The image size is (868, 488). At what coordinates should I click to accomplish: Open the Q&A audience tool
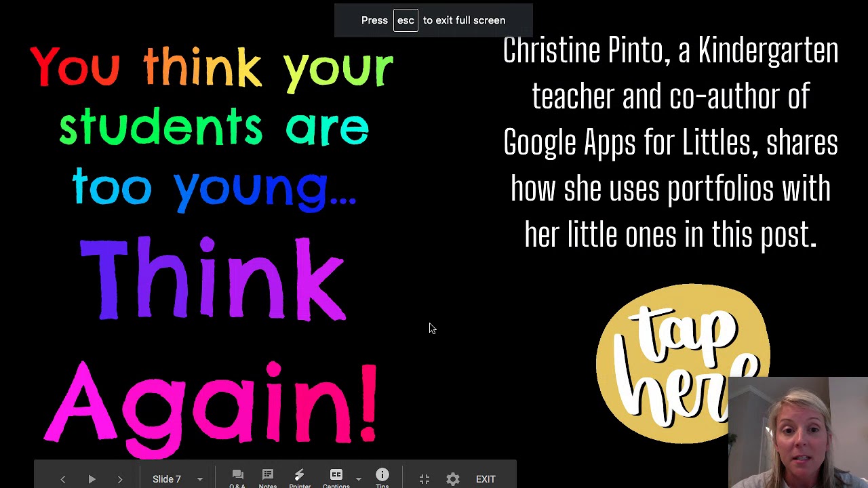click(x=237, y=478)
